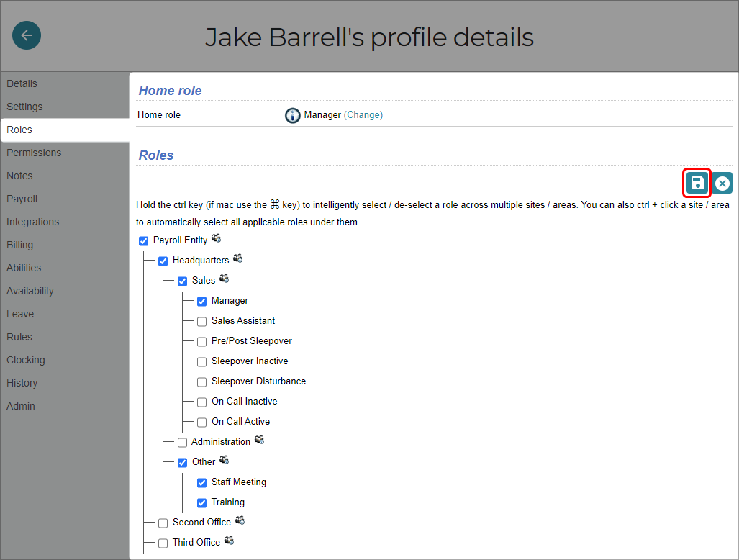Tick the Second Office checkbox
Viewport: 739px width, 560px height.
pyautogui.click(x=163, y=523)
